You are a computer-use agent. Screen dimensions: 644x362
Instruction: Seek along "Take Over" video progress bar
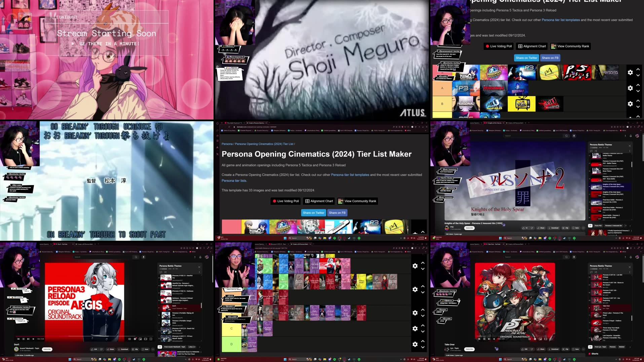(515, 336)
